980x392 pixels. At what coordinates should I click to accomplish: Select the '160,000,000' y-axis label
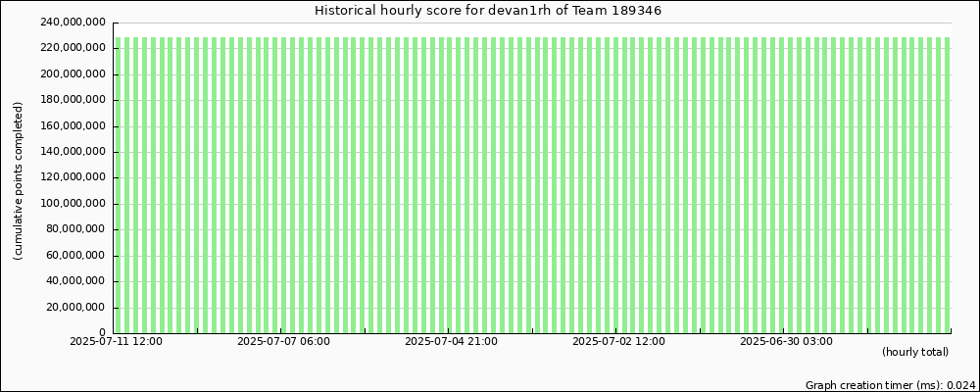tap(75, 127)
